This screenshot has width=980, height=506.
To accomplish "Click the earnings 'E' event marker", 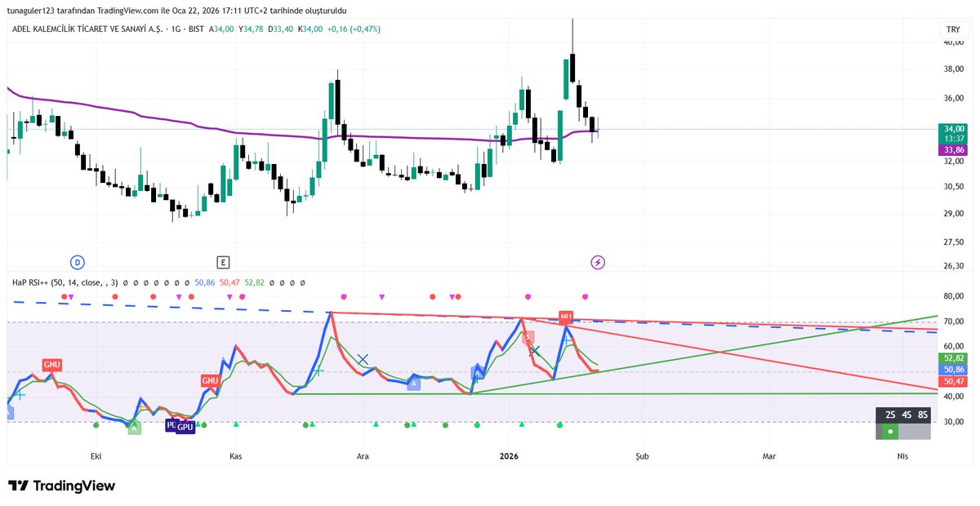I will tap(222, 262).
